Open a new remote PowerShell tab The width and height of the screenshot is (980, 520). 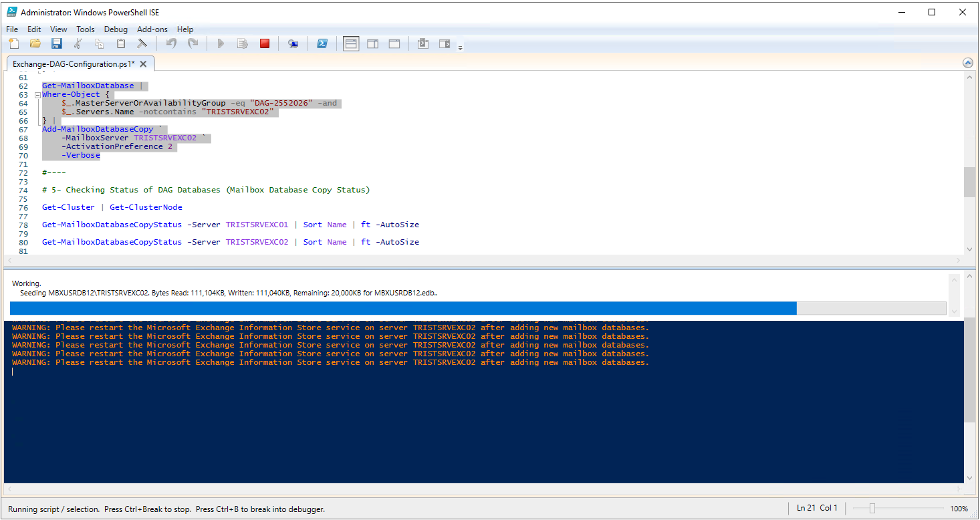(293, 44)
